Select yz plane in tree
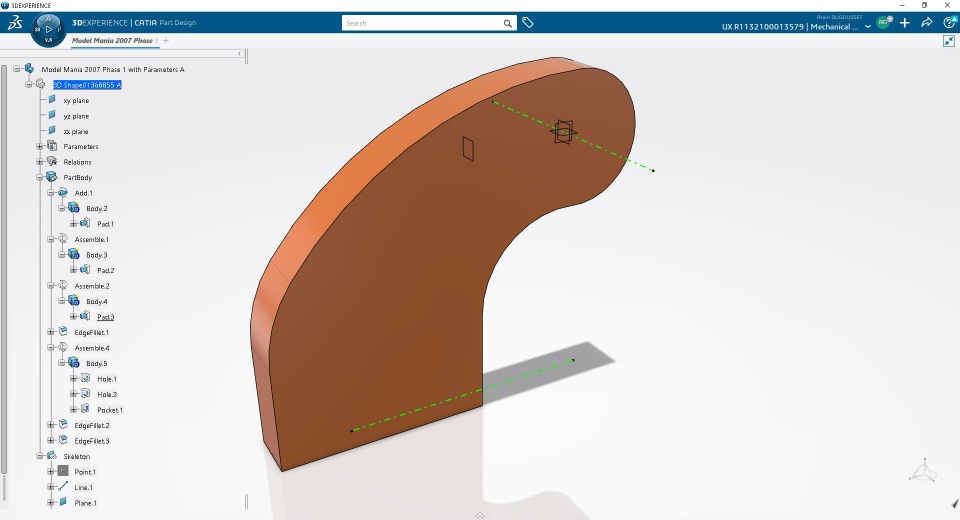This screenshot has height=520, width=960. (x=77, y=116)
